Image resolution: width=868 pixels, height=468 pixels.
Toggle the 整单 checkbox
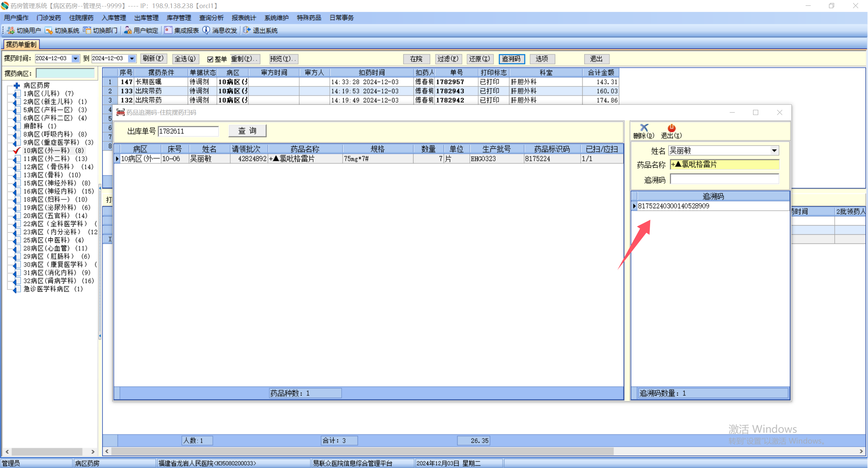pyautogui.click(x=210, y=59)
